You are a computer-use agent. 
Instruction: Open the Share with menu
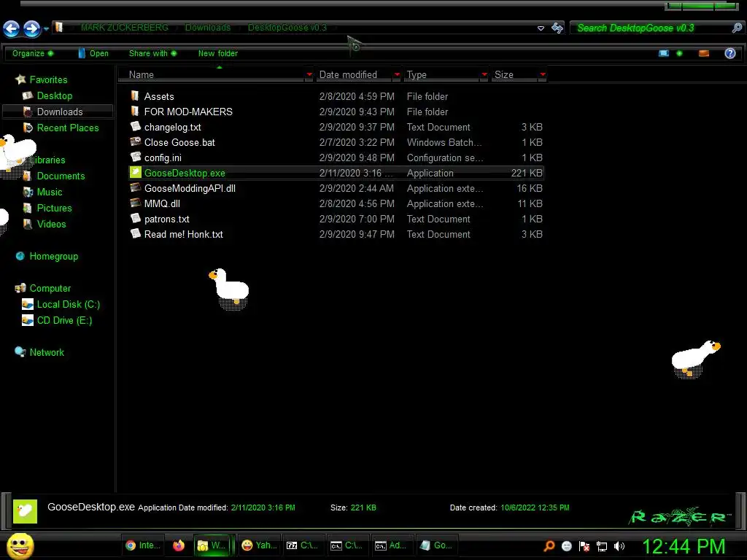(x=152, y=53)
